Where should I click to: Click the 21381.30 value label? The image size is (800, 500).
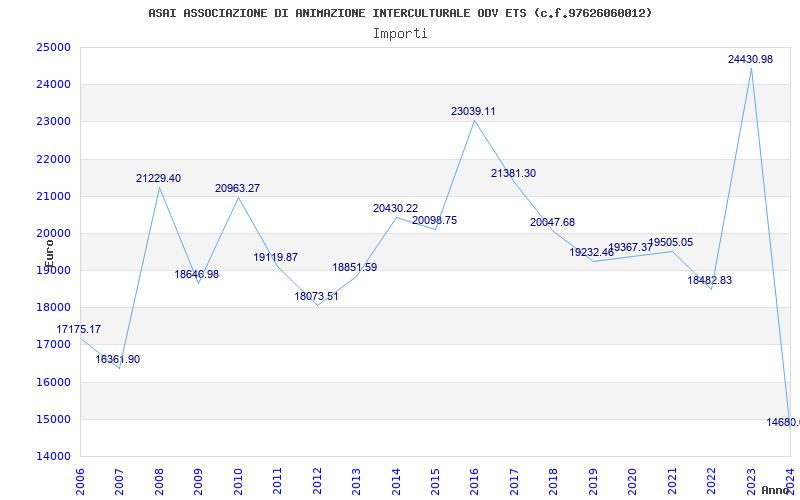point(513,173)
